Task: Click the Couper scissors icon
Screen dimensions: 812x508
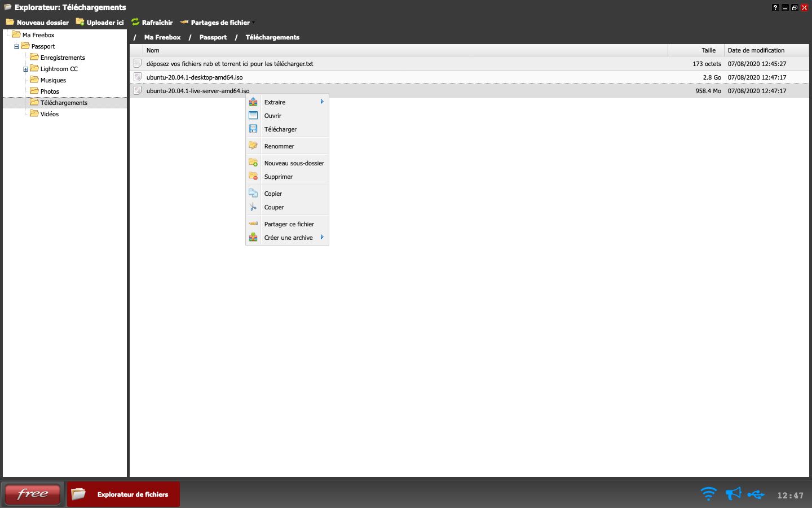Action: coord(253,207)
